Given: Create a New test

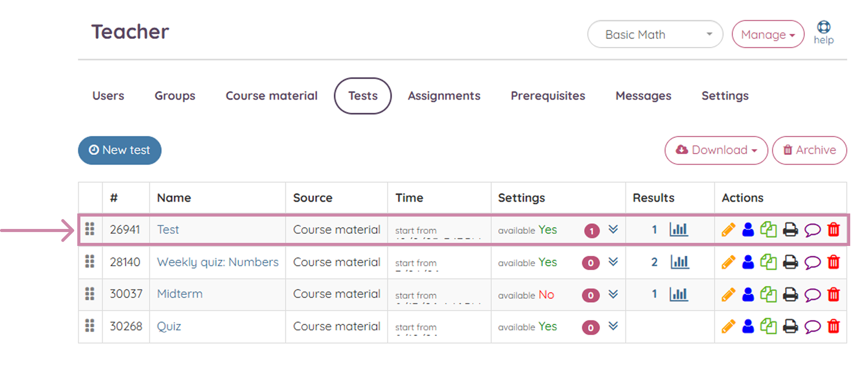Looking at the screenshot, I should pos(120,150).
